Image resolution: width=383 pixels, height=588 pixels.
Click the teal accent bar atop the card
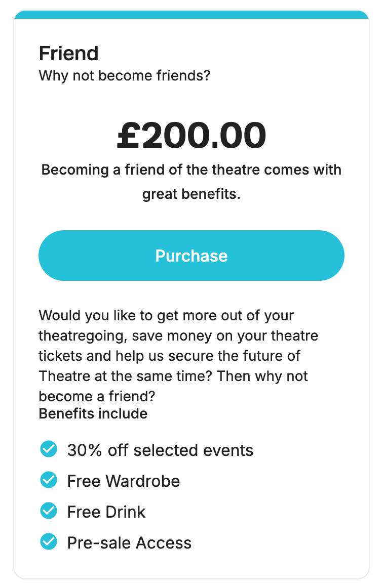(x=191, y=15)
